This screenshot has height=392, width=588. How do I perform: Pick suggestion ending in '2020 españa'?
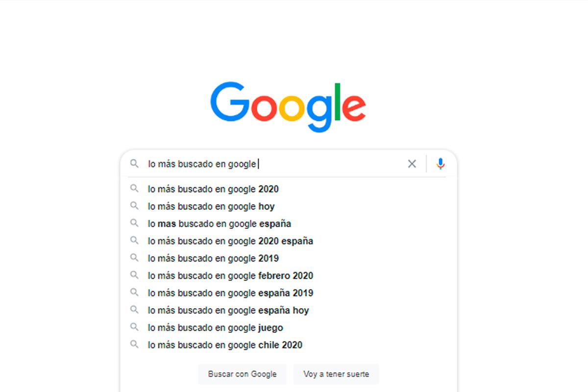[230, 241]
